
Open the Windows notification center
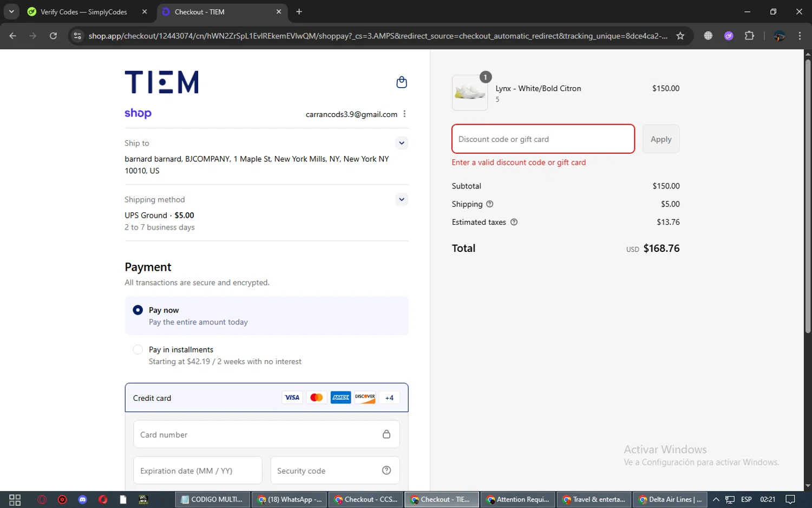click(790, 499)
